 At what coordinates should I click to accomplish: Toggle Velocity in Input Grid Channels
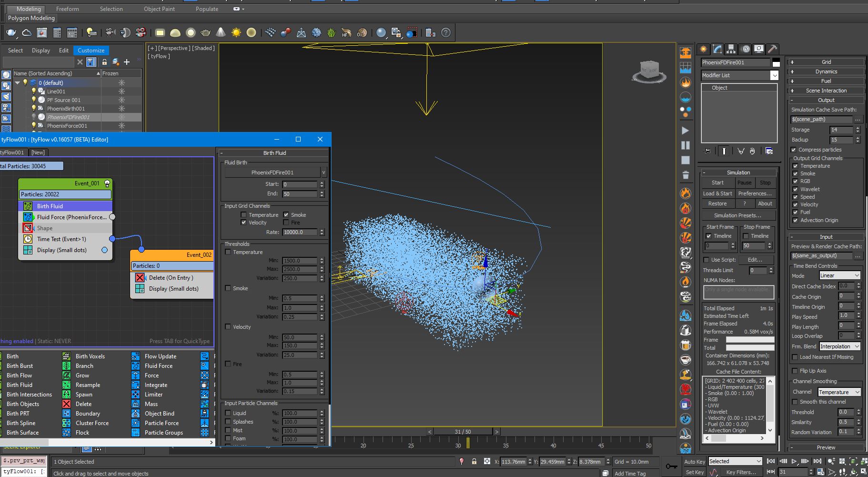pyautogui.click(x=243, y=223)
